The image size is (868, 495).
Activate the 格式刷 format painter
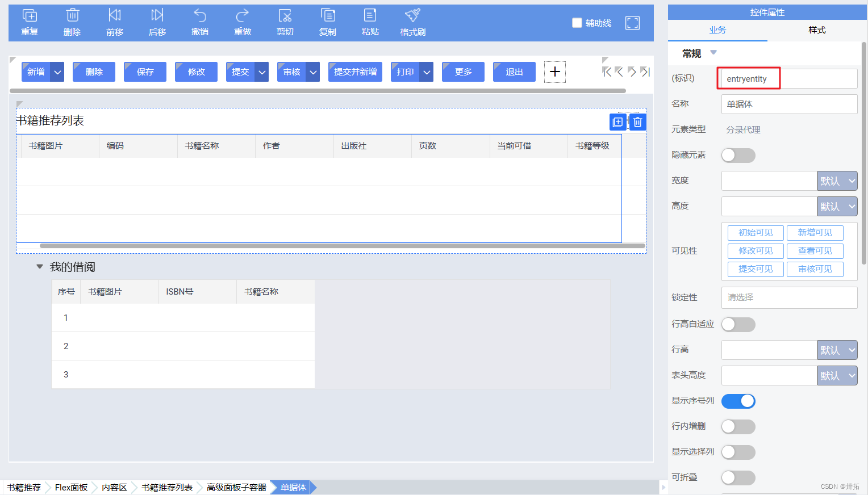click(413, 15)
